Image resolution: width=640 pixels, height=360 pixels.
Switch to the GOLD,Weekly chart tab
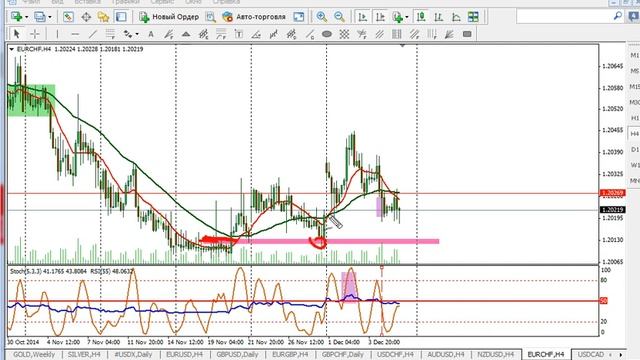[34, 354]
